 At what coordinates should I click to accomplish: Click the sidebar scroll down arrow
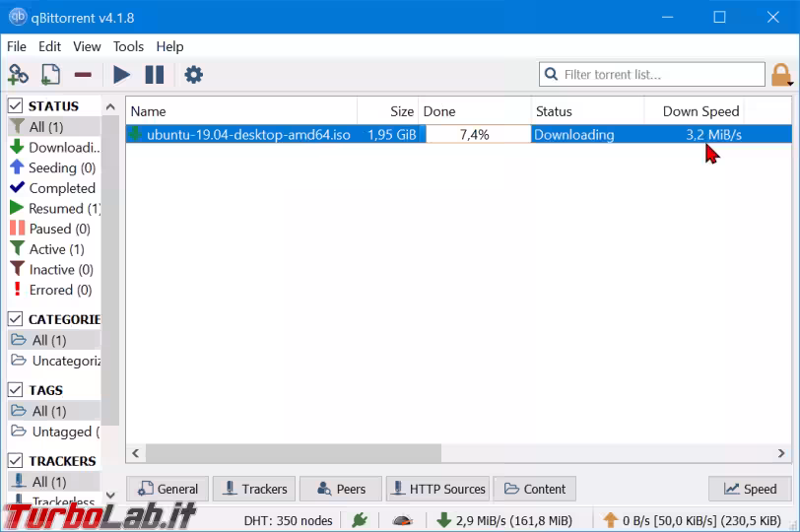[x=110, y=495]
